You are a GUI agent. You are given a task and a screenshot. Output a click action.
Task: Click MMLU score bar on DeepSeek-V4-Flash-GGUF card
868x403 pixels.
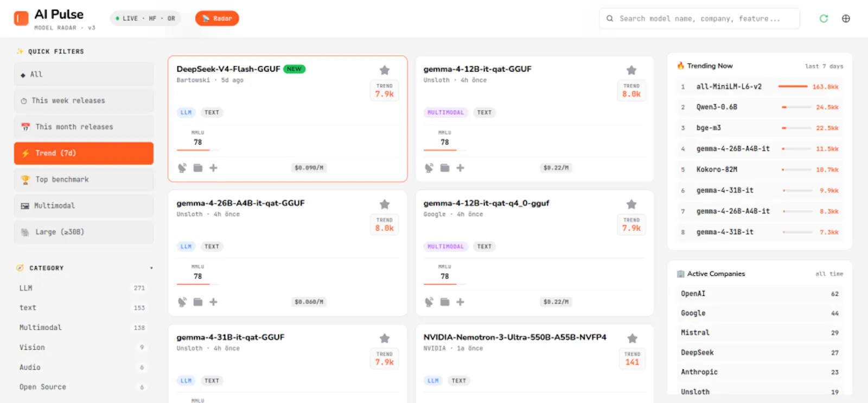click(198, 150)
